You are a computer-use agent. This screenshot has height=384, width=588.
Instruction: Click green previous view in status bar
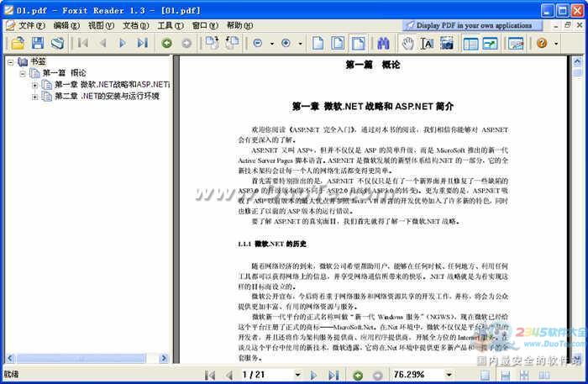[358, 375]
